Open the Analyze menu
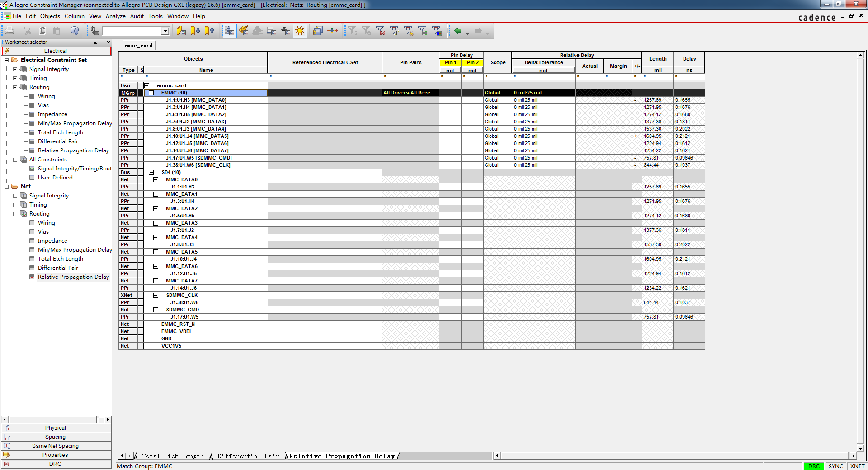Image resolution: width=868 pixels, height=470 pixels. click(x=116, y=16)
